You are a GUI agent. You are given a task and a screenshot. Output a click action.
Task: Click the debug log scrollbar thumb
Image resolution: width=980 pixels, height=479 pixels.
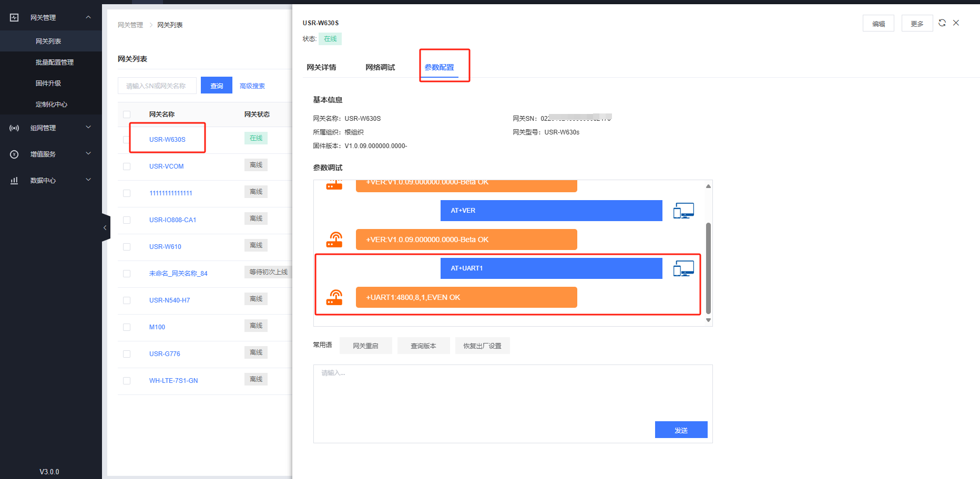pos(708,268)
